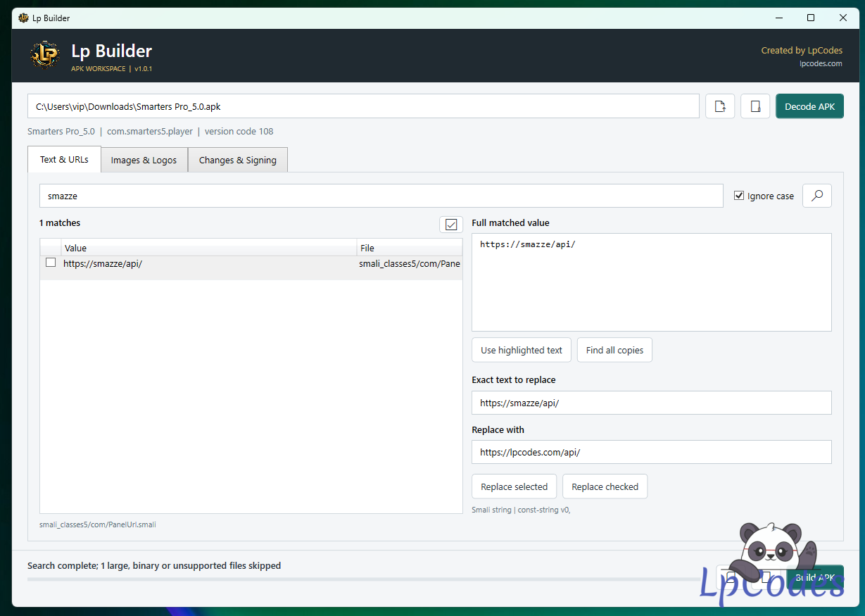Click the Exact text to replace field
Viewport: 865px width, 616px height.
[652, 403]
